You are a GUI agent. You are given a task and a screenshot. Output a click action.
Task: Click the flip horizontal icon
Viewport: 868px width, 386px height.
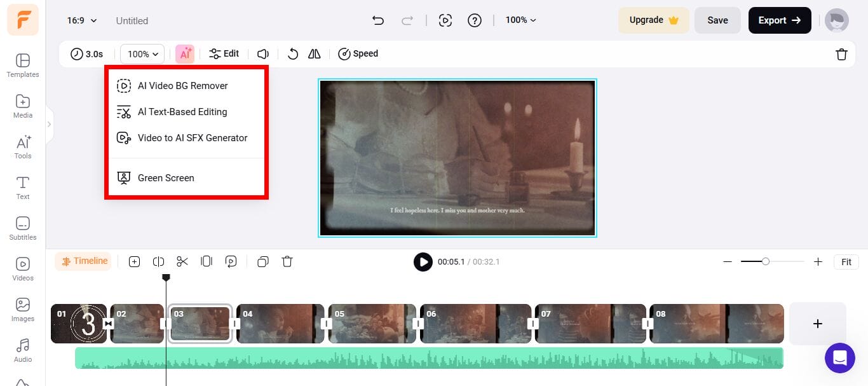pyautogui.click(x=314, y=54)
